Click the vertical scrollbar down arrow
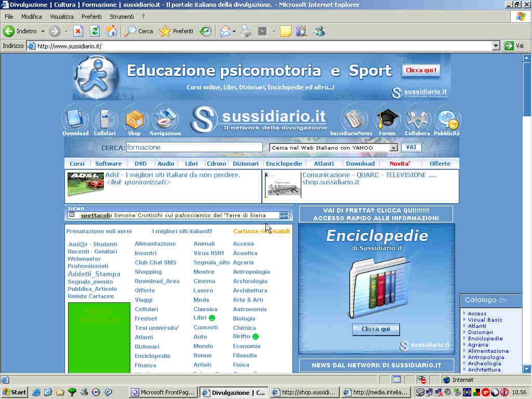This screenshot has height=399, width=532. (x=527, y=368)
